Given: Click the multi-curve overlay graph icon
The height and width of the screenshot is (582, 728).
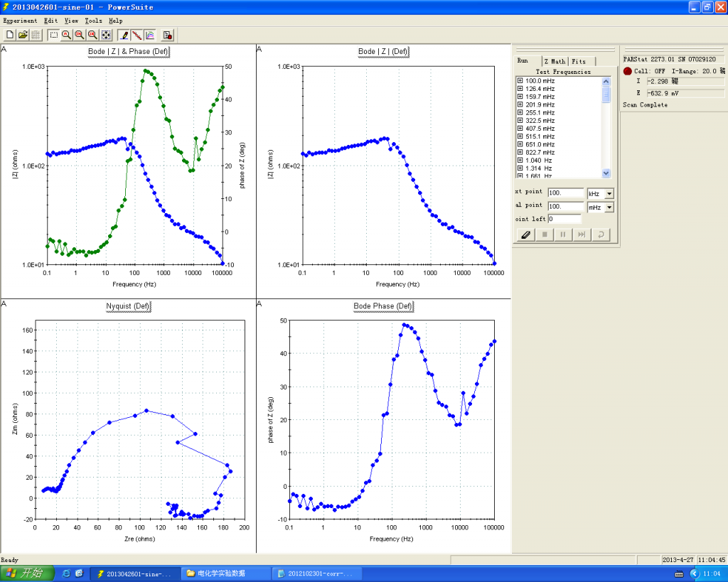Looking at the screenshot, I should 150,35.
